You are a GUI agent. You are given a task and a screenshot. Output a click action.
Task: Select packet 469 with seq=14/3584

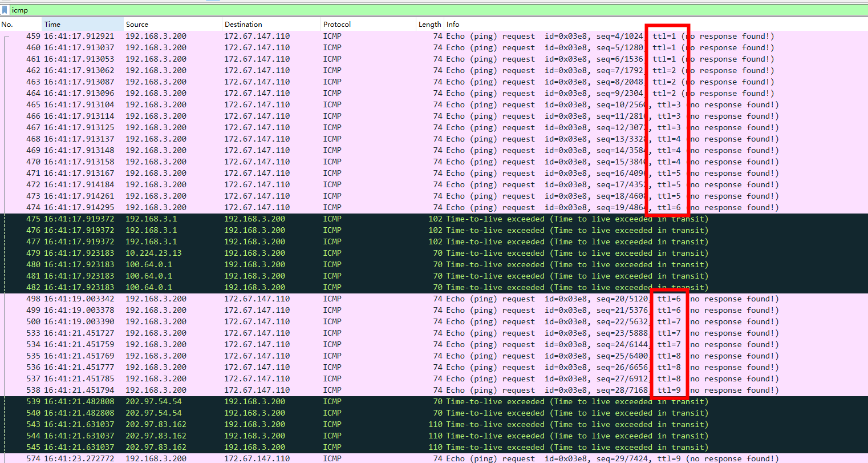pos(434,150)
